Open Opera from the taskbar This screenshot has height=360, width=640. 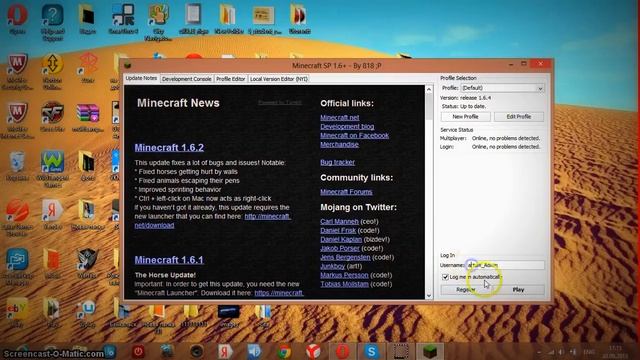coord(342,351)
